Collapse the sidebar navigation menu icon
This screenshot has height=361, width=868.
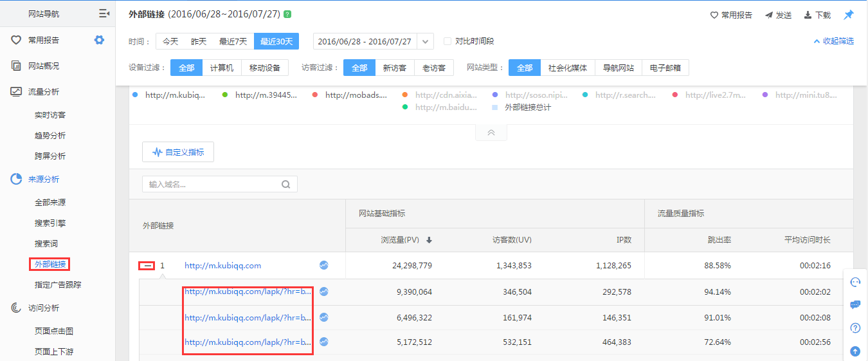pos(104,14)
